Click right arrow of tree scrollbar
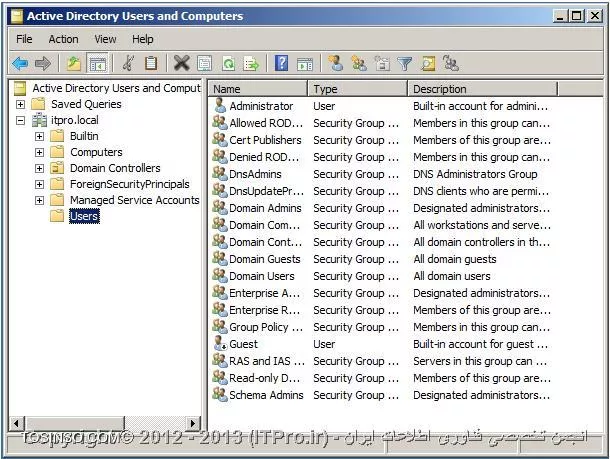The image size is (610, 459). [193, 423]
